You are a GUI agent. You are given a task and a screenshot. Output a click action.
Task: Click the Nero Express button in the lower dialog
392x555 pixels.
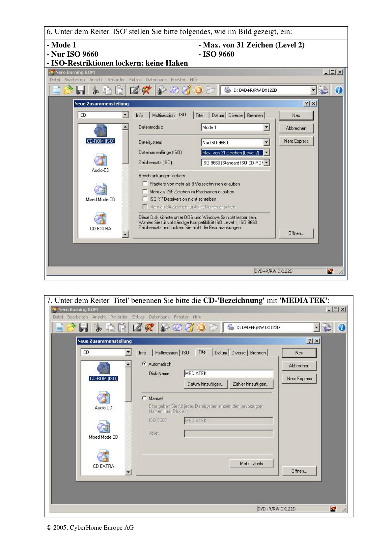[x=299, y=378]
